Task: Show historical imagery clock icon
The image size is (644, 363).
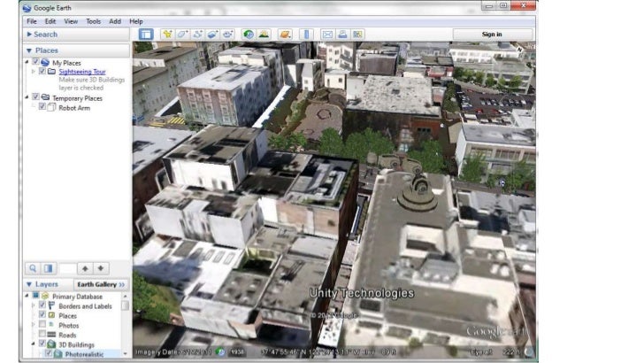Action: coord(249,35)
